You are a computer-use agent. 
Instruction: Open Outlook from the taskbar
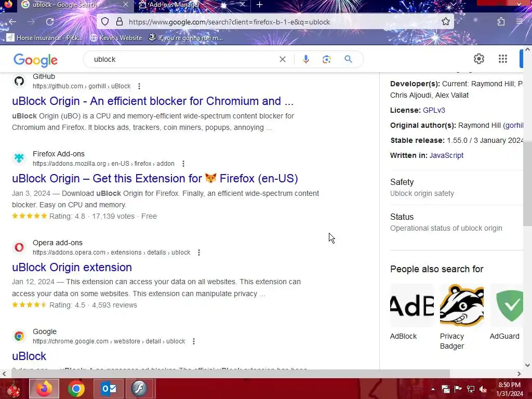109,389
